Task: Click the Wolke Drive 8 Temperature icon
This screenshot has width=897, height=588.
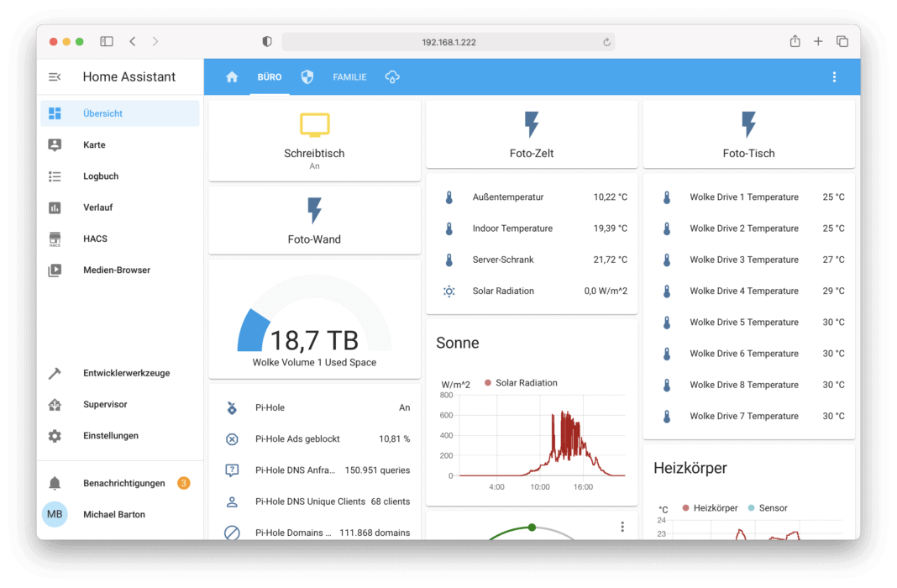Action: coord(667,385)
